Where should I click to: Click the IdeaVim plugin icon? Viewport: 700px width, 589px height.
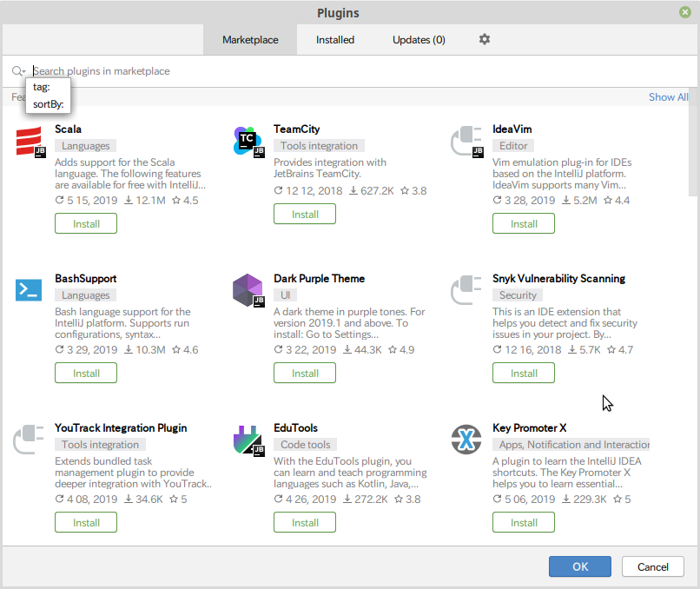tap(466, 141)
